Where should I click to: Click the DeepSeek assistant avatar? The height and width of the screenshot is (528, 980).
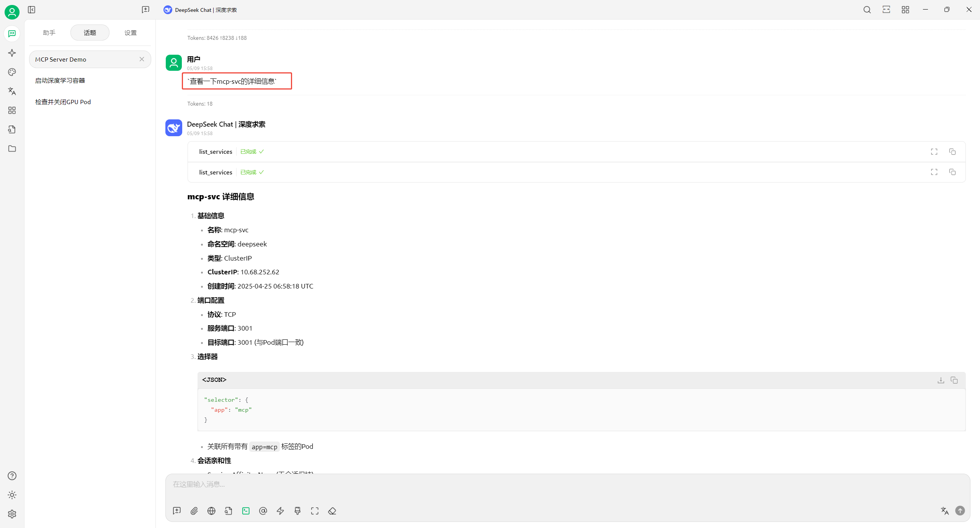(173, 127)
